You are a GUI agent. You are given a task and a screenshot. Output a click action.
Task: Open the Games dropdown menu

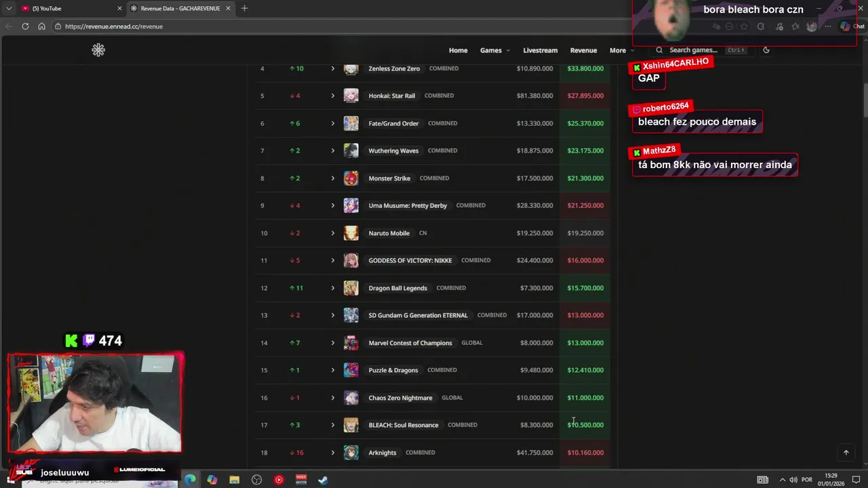tap(495, 50)
